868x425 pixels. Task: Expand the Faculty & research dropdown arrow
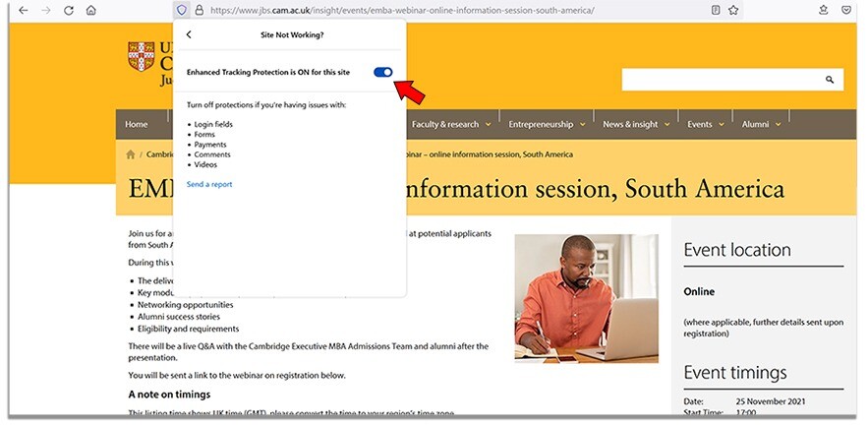pyautogui.click(x=489, y=125)
